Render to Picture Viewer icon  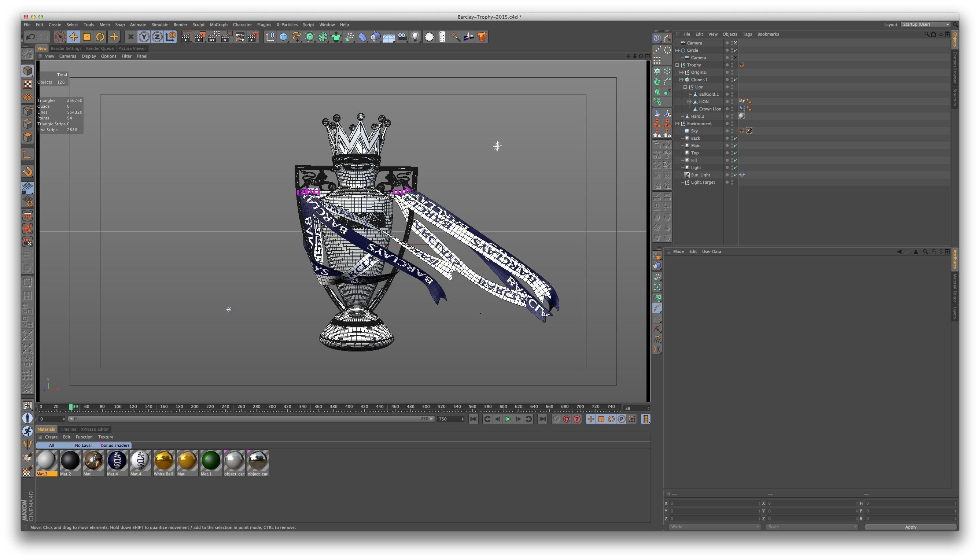[x=200, y=37]
